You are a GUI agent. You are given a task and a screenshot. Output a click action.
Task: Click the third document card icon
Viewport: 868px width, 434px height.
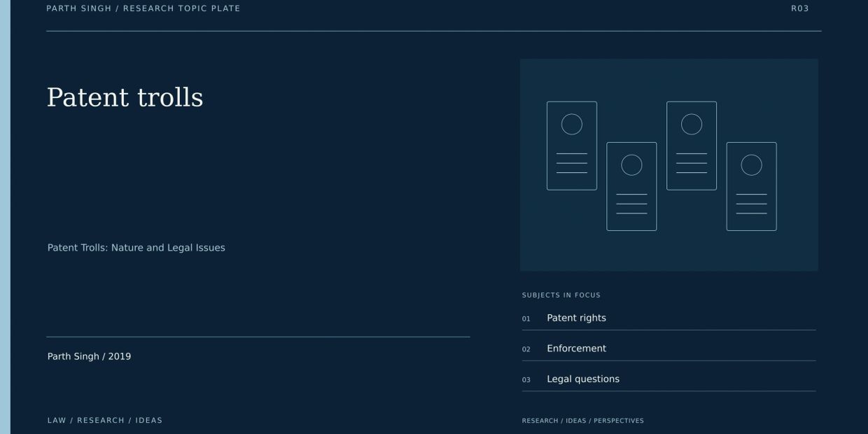[x=692, y=146]
